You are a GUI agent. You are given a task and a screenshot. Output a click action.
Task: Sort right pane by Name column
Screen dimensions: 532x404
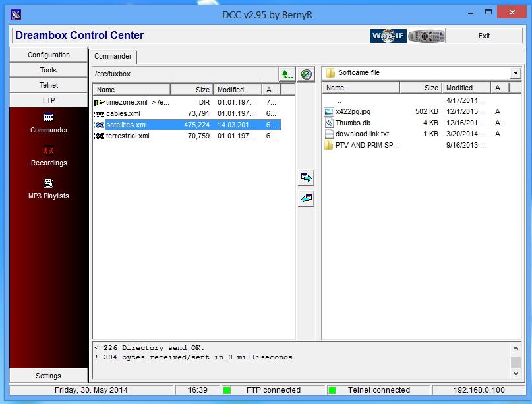(361, 88)
